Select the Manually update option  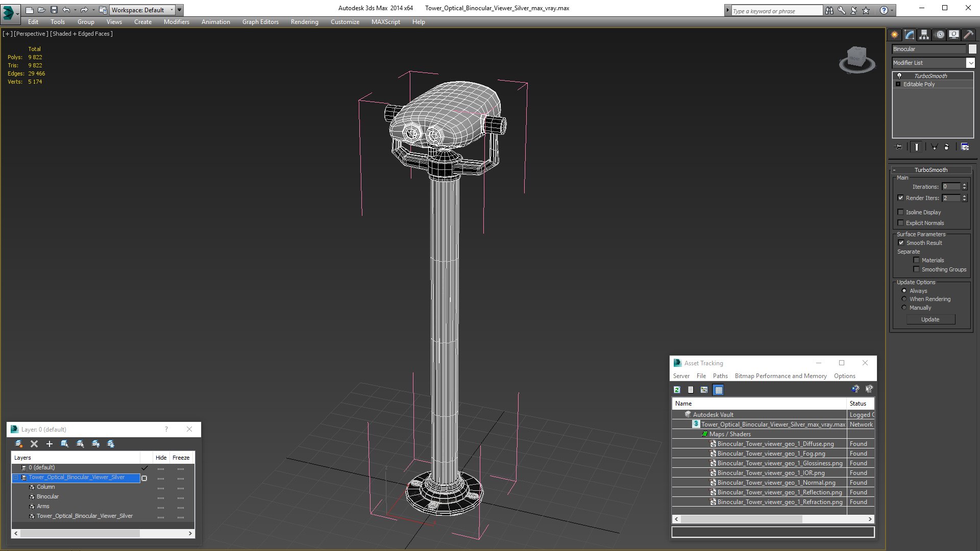pyautogui.click(x=904, y=308)
